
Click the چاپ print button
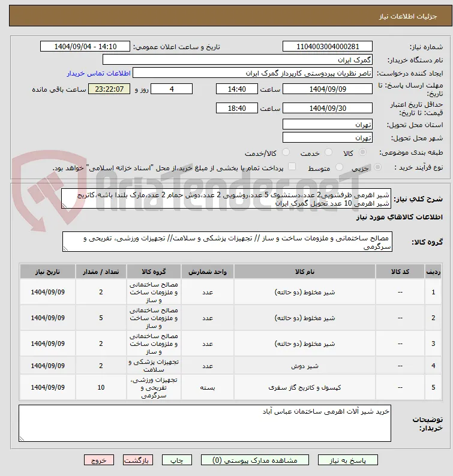point(177,460)
